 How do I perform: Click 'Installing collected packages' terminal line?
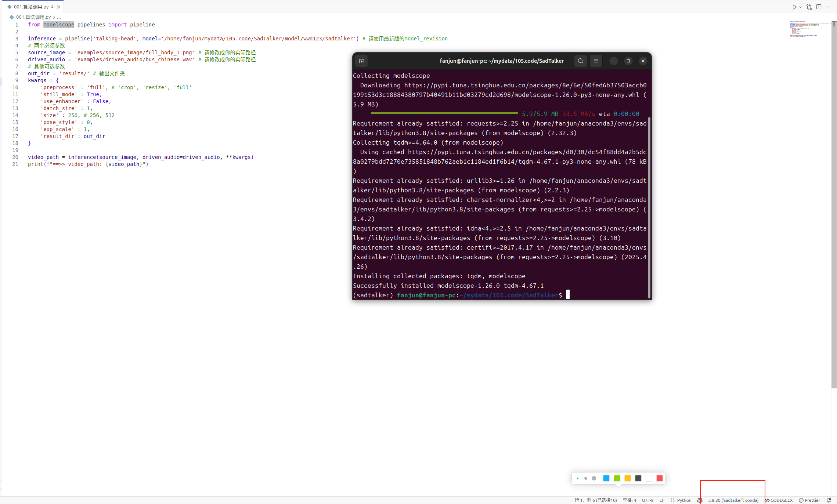click(x=439, y=276)
